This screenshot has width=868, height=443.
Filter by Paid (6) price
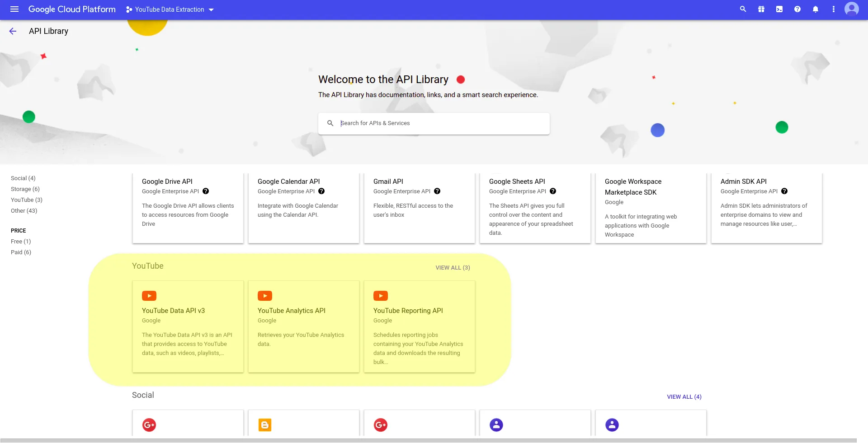point(21,252)
